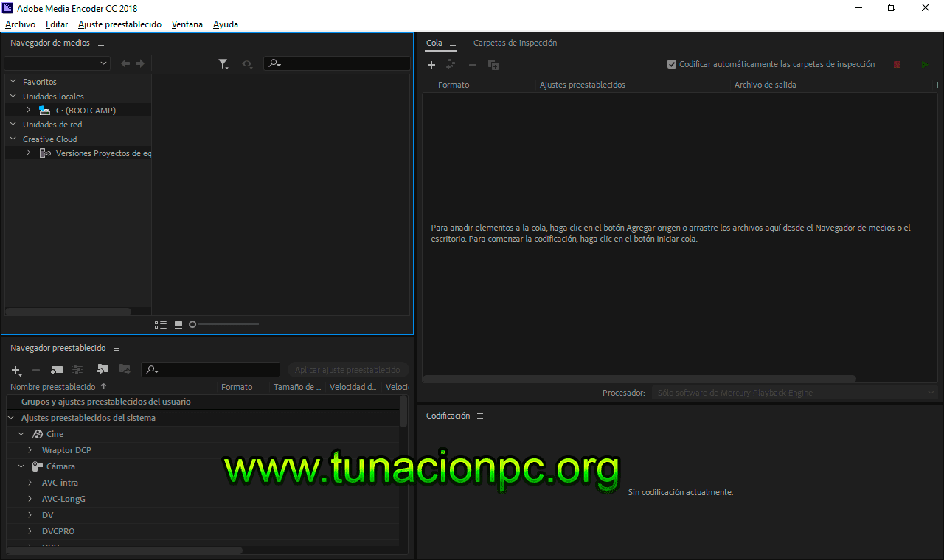
Task: Click the Remove minus icon in Cola panel
Action: [473, 65]
